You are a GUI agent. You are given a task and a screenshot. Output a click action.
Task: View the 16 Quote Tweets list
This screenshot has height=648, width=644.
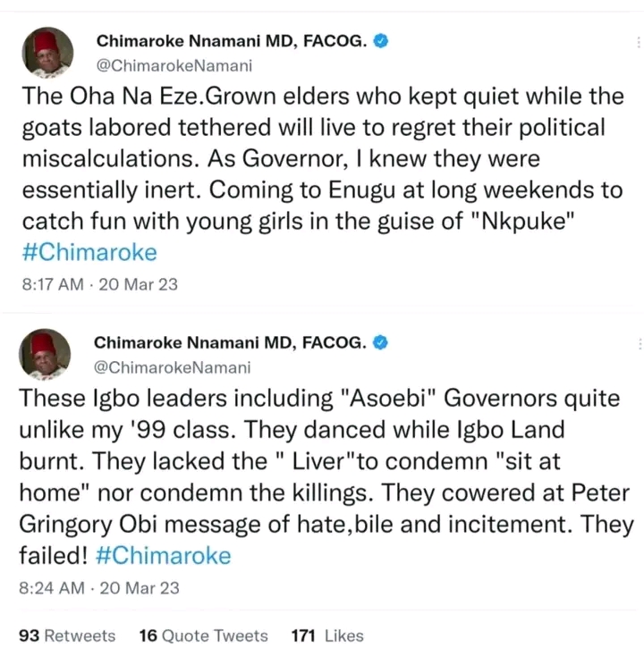tap(203, 635)
